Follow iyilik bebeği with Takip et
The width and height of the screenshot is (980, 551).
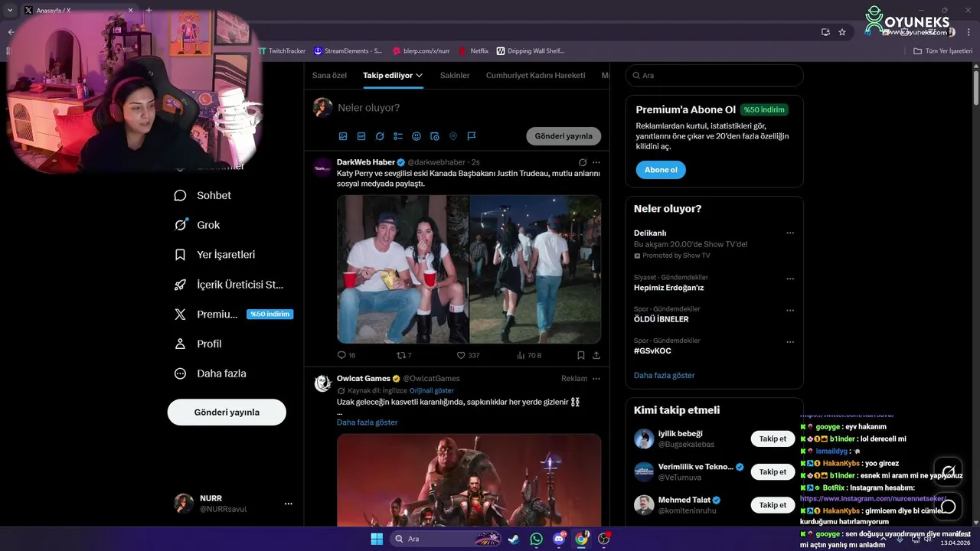coord(773,439)
